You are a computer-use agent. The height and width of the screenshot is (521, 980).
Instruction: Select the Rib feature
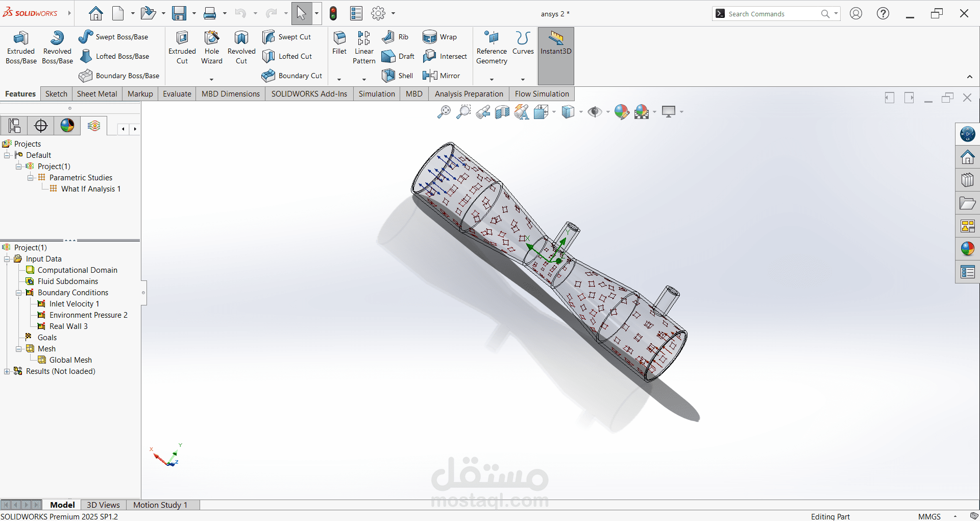click(395, 37)
